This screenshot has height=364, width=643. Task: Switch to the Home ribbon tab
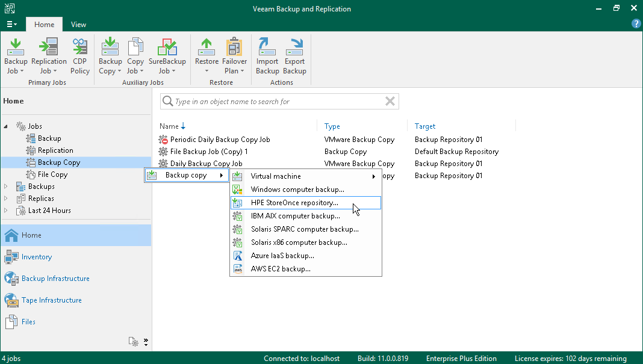45,24
